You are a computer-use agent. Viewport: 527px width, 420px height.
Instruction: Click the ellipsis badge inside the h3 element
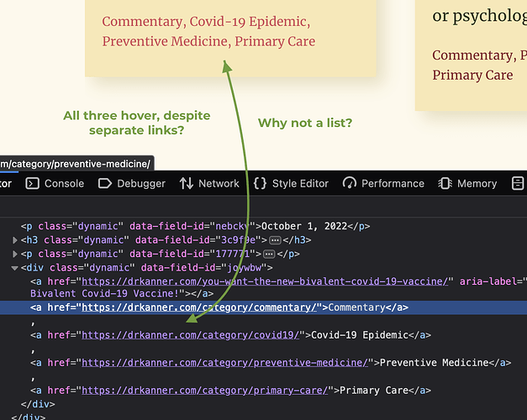(275, 240)
